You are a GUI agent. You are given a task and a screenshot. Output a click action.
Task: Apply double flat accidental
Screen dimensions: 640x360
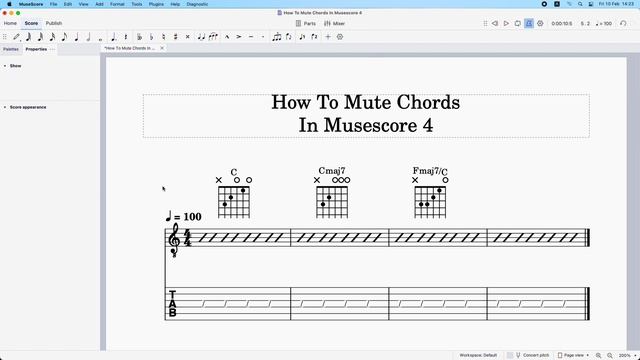click(x=140, y=37)
